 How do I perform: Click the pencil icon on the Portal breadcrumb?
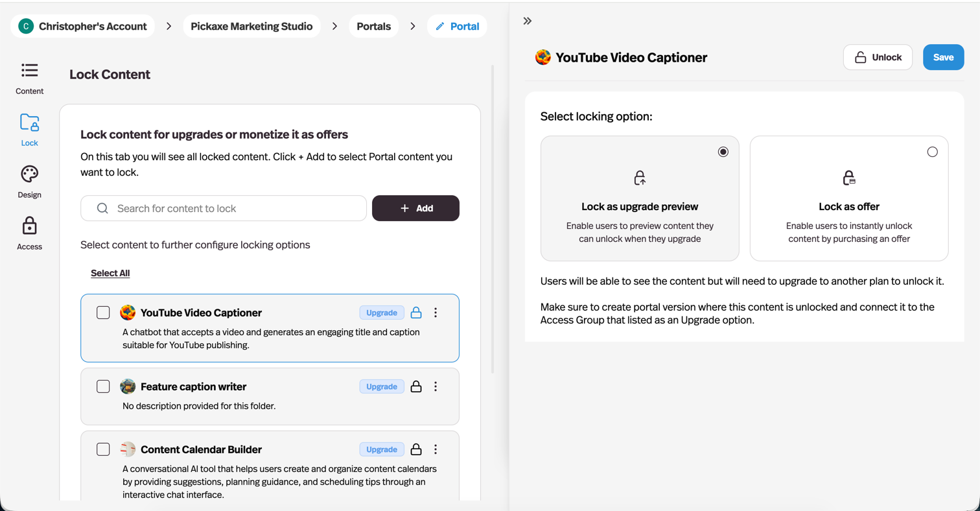click(441, 26)
